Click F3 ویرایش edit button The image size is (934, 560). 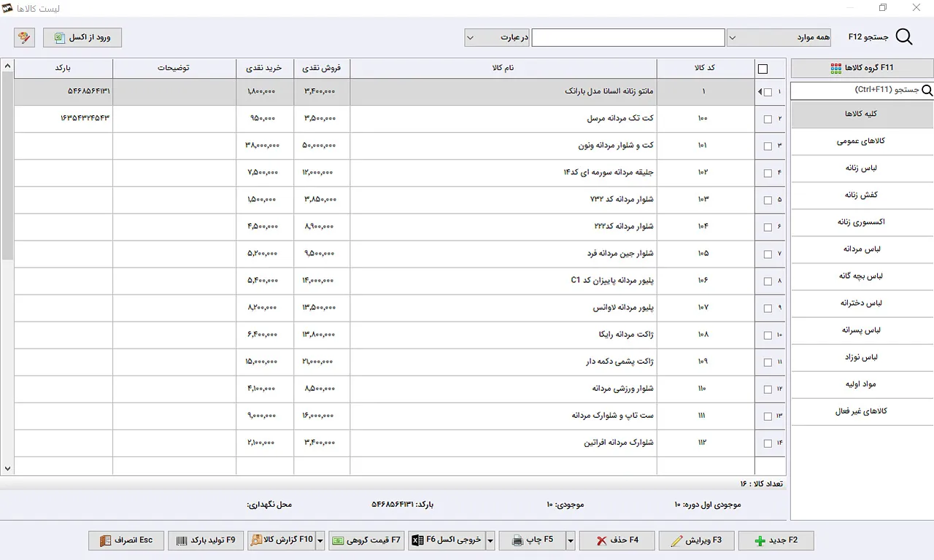pyautogui.click(x=696, y=540)
